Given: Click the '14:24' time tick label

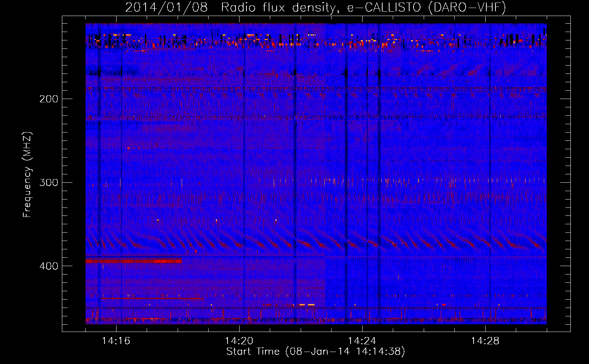Looking at the screenshot, I should pos(362,341).
